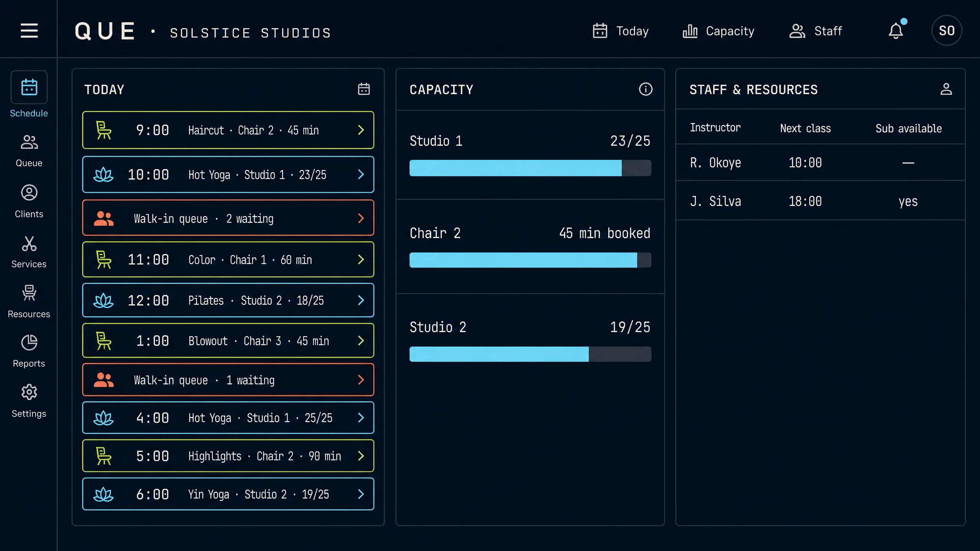Switch to Staff tab in top bar

click(815, 31)
